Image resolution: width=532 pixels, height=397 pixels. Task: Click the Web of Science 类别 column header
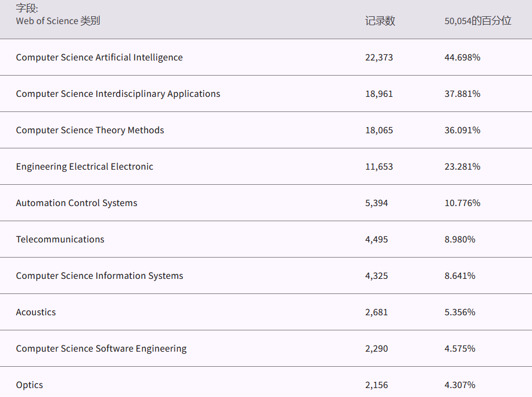58,21
